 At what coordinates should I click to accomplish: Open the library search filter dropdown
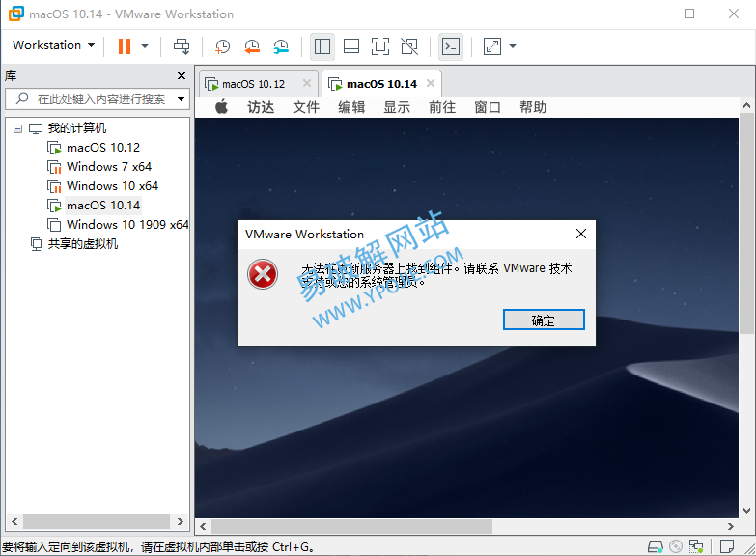pyautogui.click(x=182, y=99)
